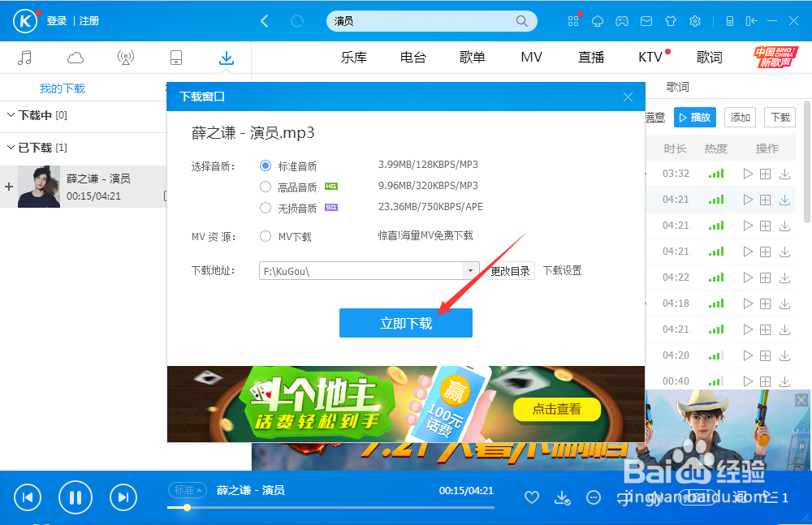Click the phone device icon in sidebar
This screenshot has height=525, width=812.
(176, 57)
